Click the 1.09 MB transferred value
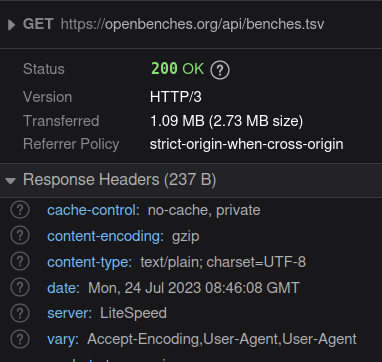 tap(226, 121)
